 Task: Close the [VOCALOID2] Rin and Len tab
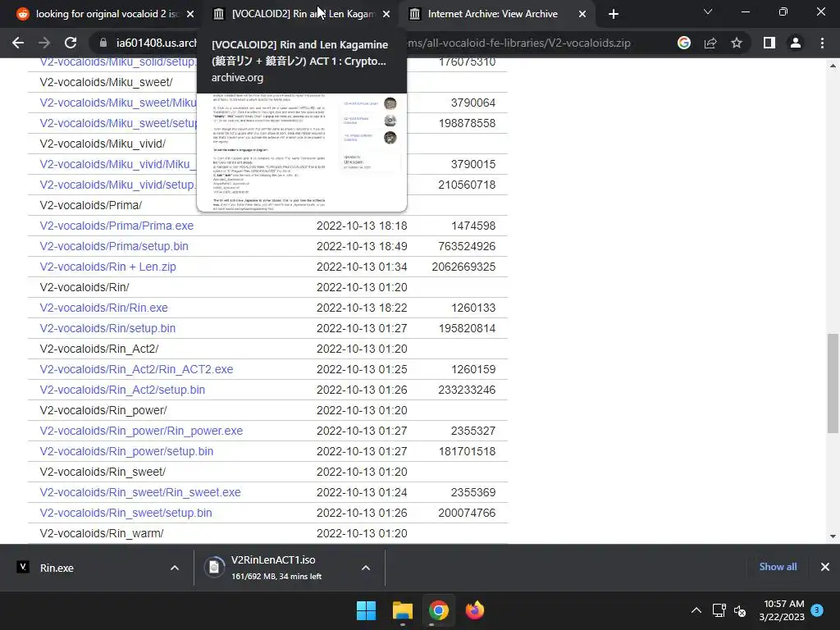(386, 14)
